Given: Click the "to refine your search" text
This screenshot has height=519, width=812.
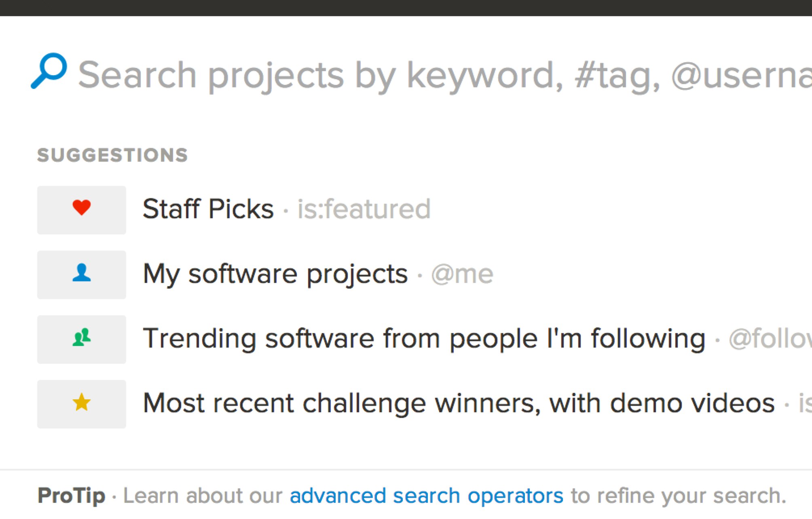Looking at the screenshot, I should pos(678,496).
